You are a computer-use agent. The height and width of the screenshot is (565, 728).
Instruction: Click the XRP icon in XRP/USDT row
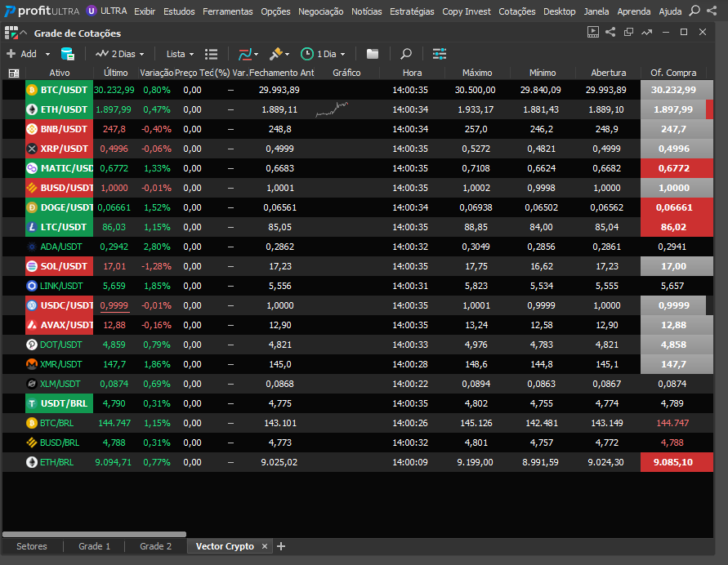point(32,149)
